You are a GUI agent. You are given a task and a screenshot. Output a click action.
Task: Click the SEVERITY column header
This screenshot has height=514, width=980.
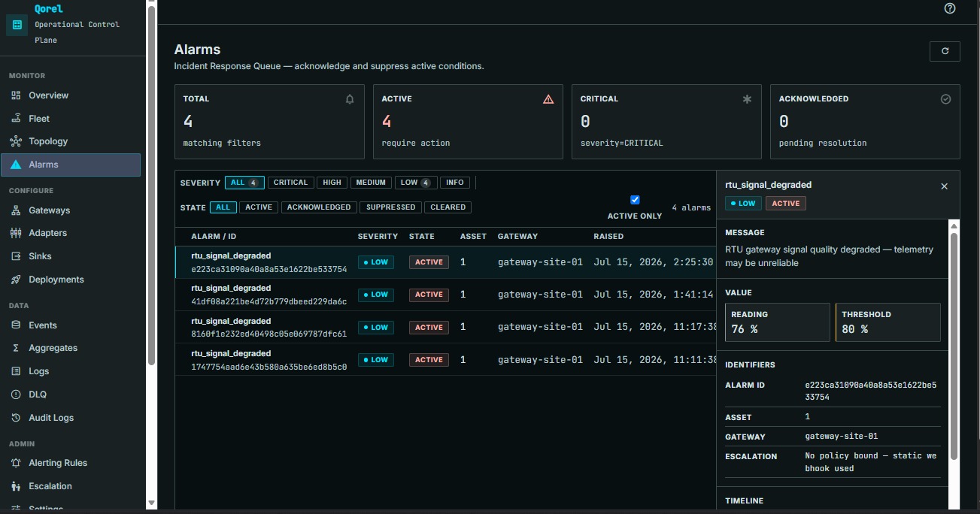tap(378, 237)
